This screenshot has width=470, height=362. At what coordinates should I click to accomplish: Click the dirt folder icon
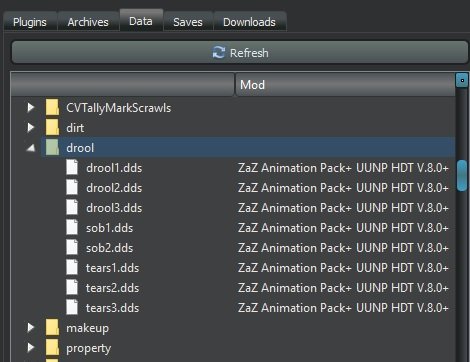(x=52, y=127)
